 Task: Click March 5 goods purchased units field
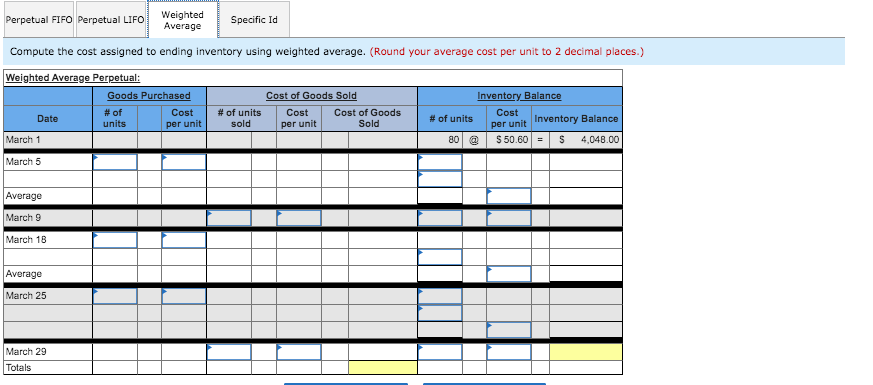[115, 162]
